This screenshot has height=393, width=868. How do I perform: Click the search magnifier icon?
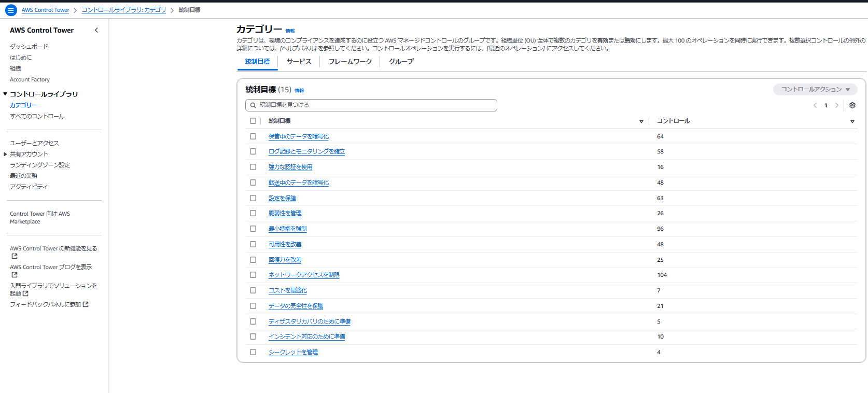253,105
